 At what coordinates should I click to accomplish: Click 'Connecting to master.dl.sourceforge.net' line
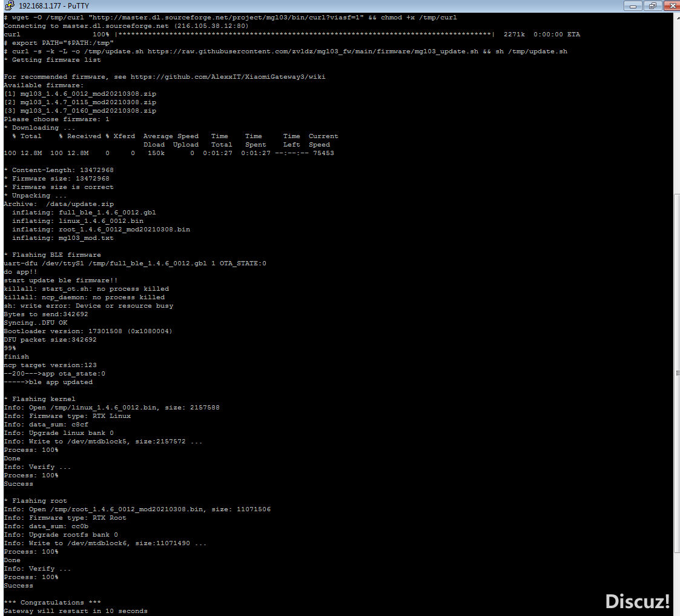[126, 26]
